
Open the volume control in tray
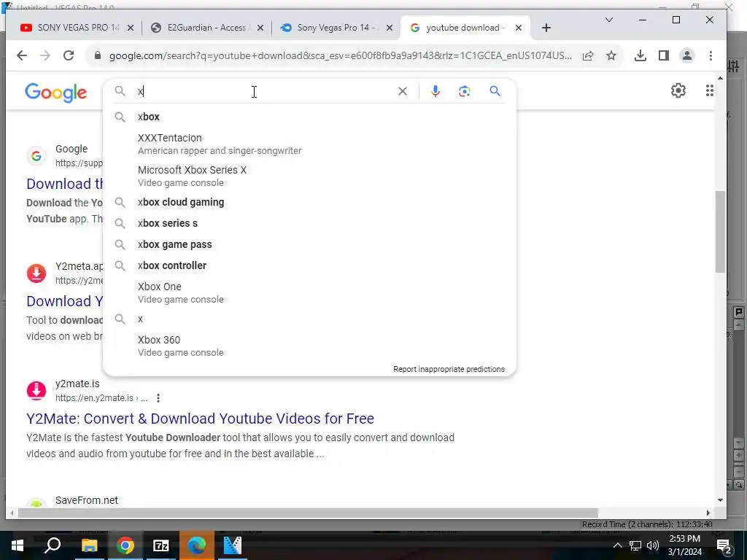653,545
